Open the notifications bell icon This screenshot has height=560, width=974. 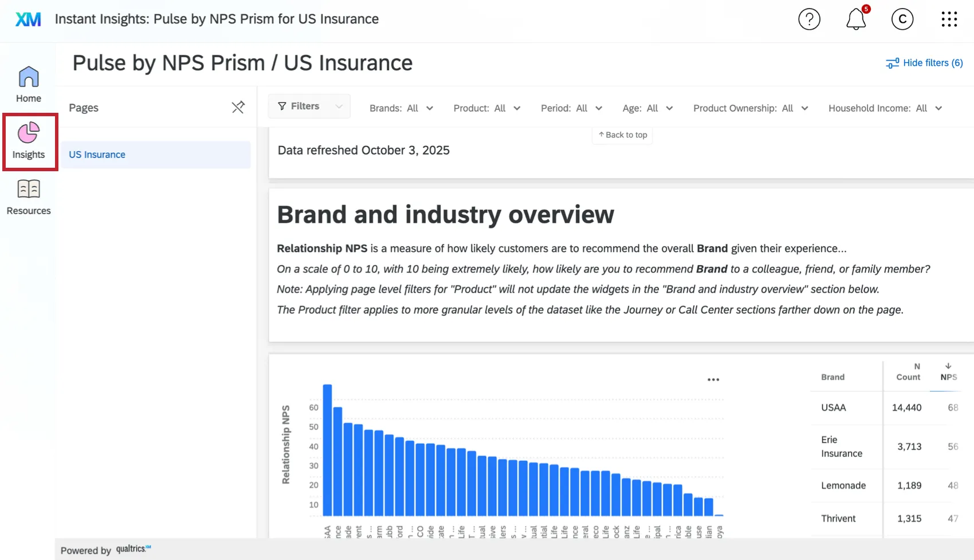pyautogui.click(x=855, y=19)
